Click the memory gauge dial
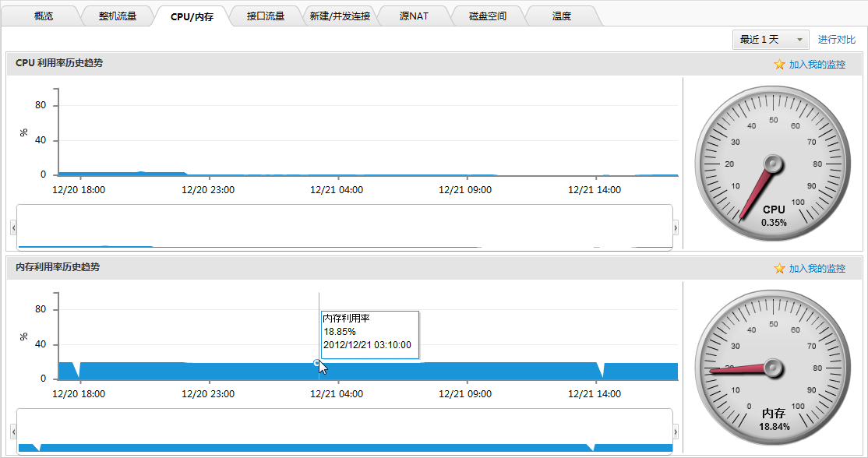This screenshot has height=458, width=868. [x=773, y=368]
